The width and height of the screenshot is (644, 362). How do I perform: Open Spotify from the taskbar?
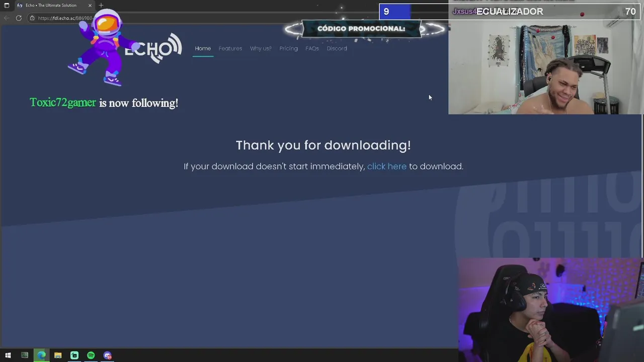click(x=91, y=355)
